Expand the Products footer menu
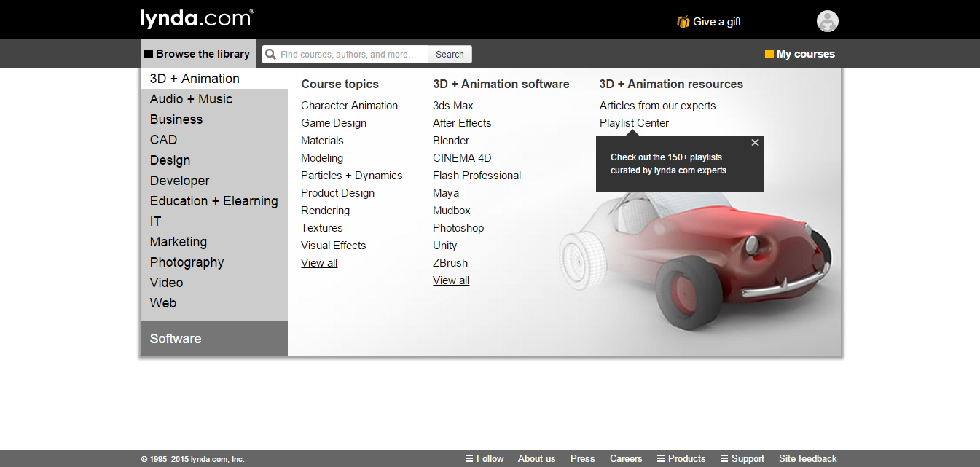 tap(681, 459)
